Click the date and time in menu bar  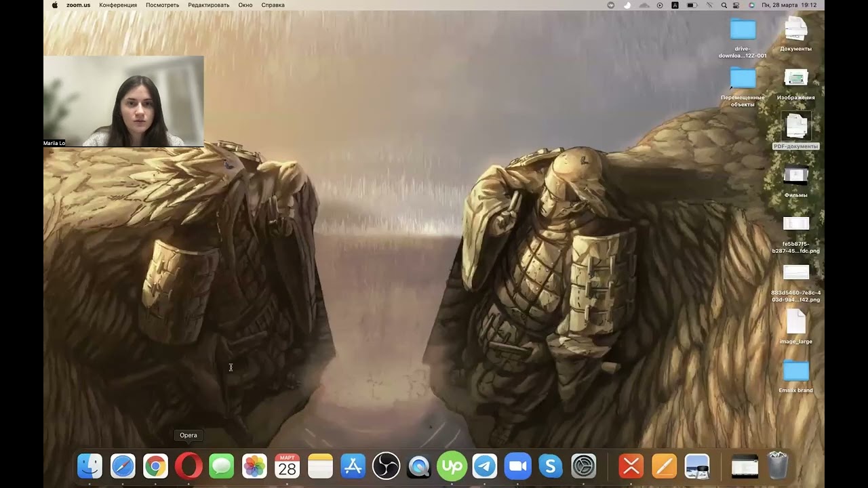point(789,5)
